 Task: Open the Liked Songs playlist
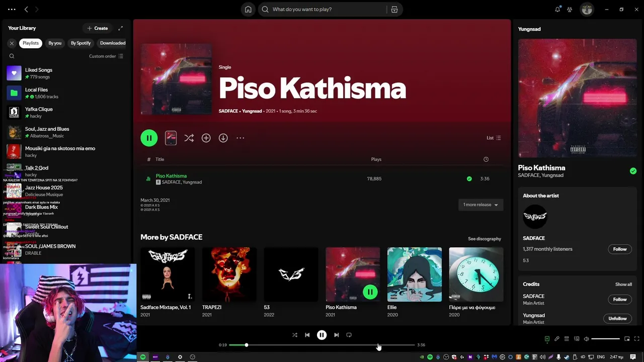pyautogui.click(x=65, y=73)
